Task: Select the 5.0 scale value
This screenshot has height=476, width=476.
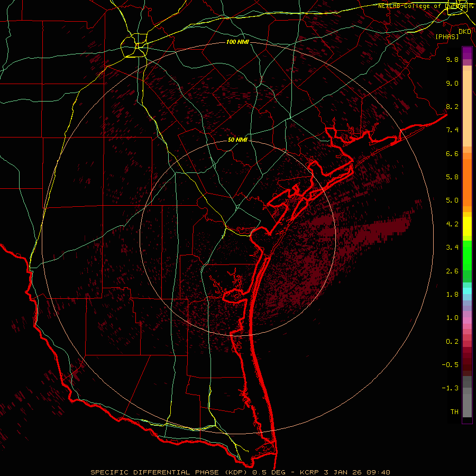Action: tap(452, 200)
